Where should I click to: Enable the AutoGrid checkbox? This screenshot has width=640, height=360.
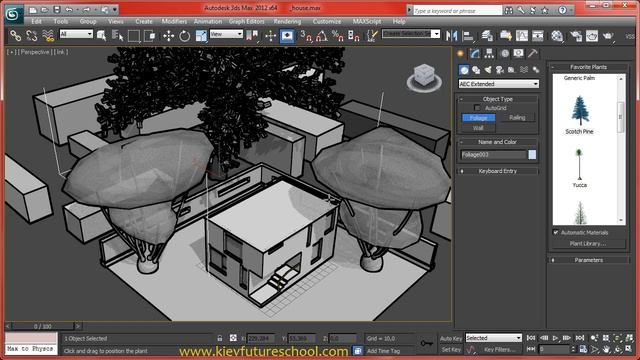coord(477,108)
